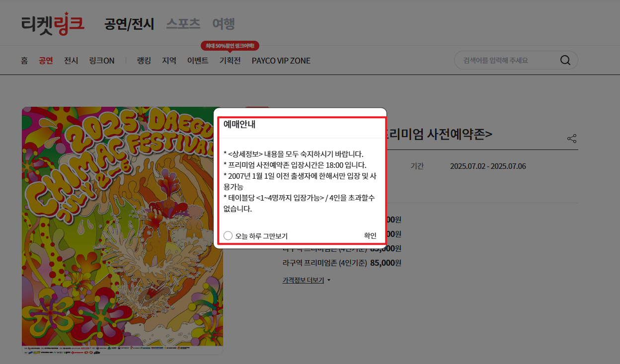Expand 가격정보 더보기 price details
Image resolution: width=620 pixels, height=364 pixels.
tap(303, 280)
